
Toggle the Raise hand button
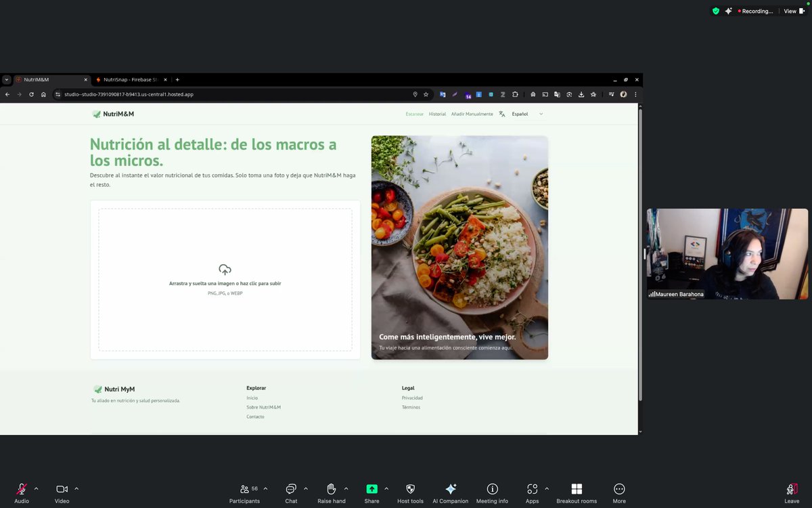pyautogui.click(x=332, y=492)
